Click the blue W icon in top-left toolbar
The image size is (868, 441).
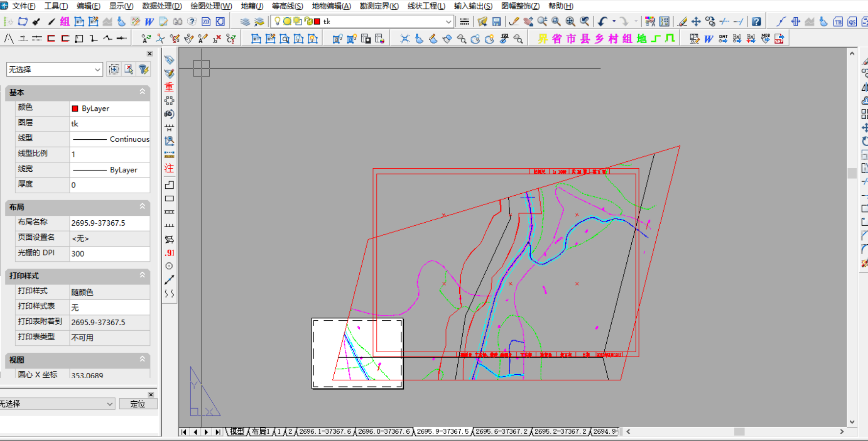tap(149, 22)
